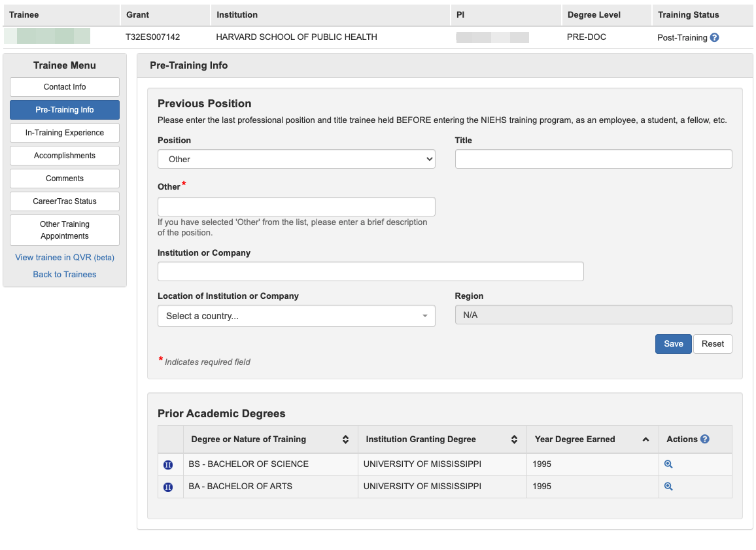This screenshot has width=756, height=550.
Task: Click the Training Status help icon
Action: (x=714, y=37)
